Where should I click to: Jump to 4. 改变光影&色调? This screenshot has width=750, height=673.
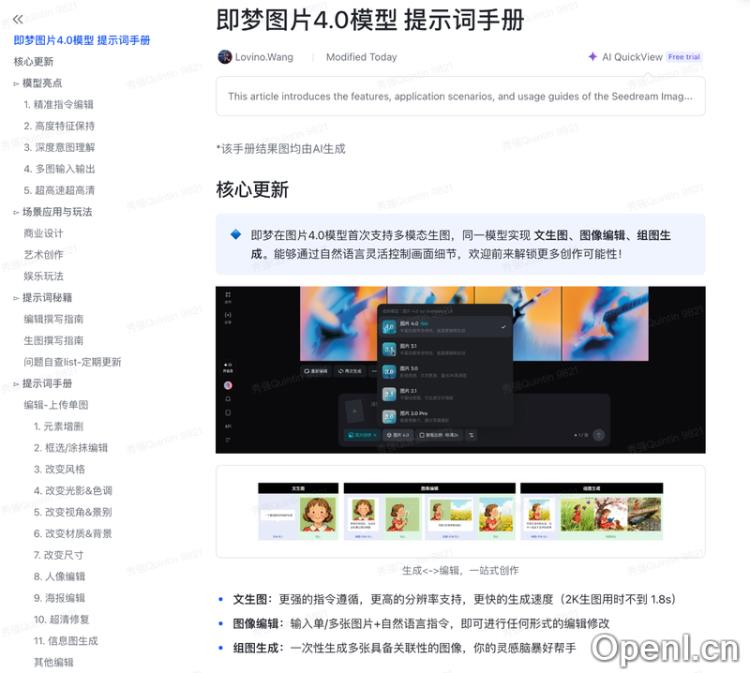(x=73, y=491)
